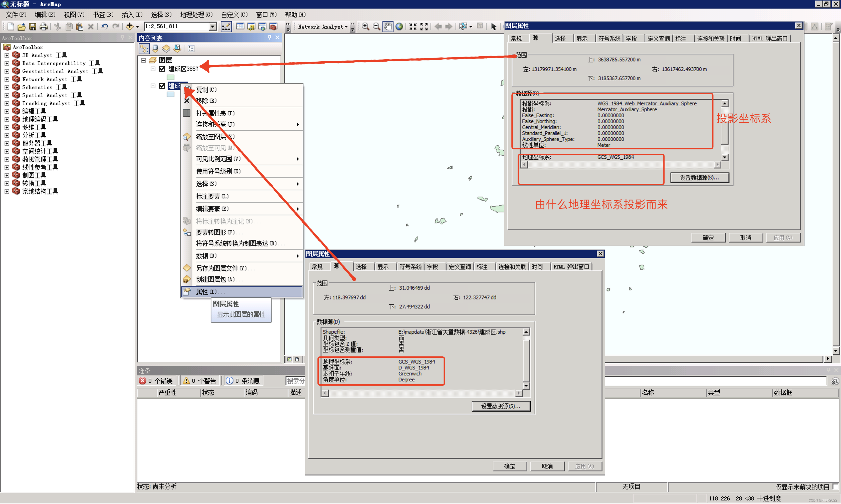Toggle 仅显示未解决的项目 checkbox

click(835, 487)
